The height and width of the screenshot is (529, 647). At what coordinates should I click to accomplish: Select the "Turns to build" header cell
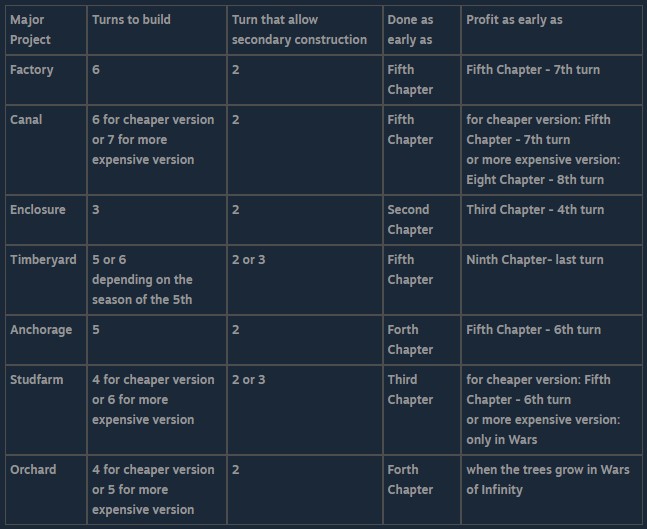point(133,20)
